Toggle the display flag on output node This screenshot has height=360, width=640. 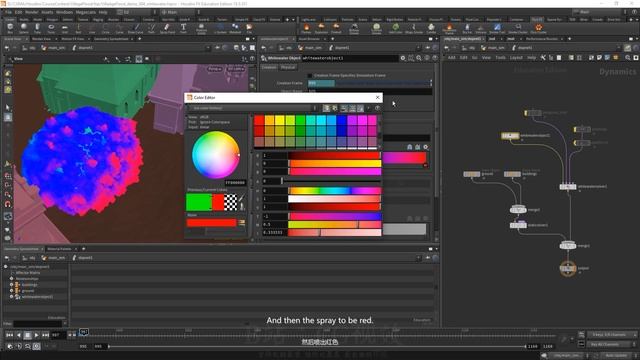coord(574,269)
